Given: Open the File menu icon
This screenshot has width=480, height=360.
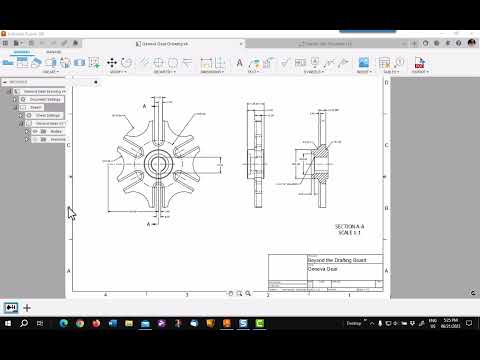Looking at the screenshot, I should (18, 43).
